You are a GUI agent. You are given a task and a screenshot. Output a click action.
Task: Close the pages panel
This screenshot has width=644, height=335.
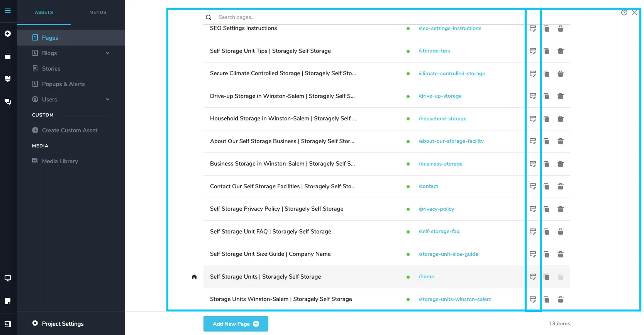(x=634, y=12)
